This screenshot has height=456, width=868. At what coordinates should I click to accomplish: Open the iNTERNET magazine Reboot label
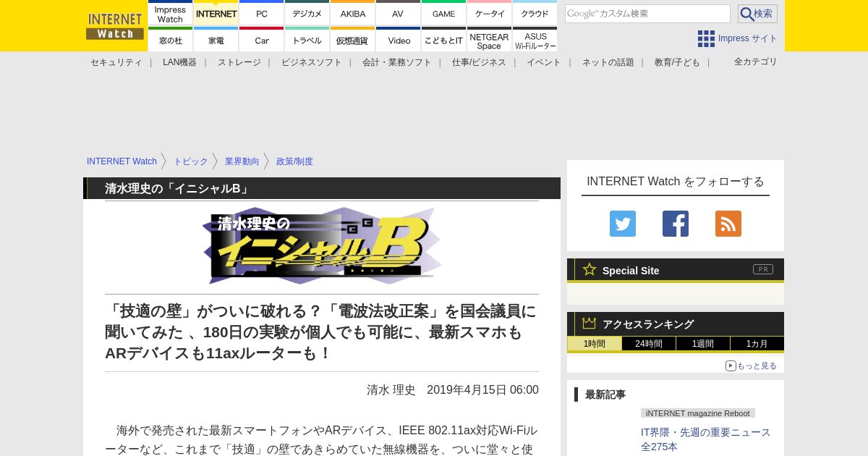pyautogui.click(x=698, y=413)
